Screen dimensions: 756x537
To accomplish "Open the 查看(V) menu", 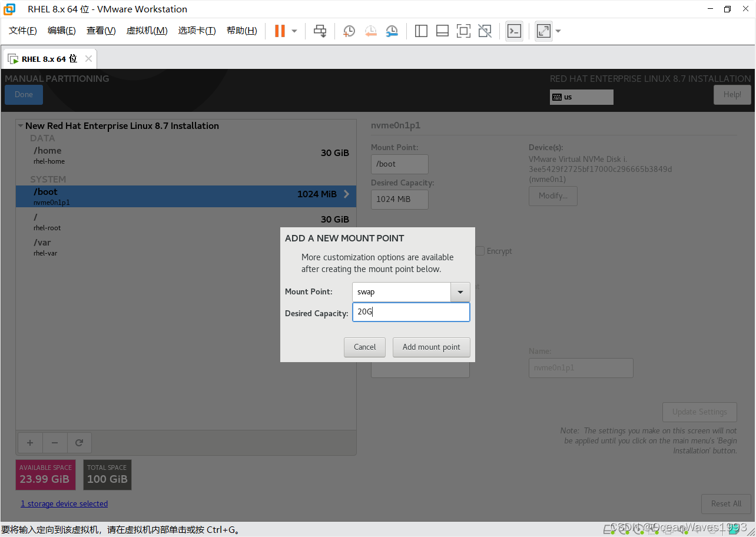I will tap(101, 31).
